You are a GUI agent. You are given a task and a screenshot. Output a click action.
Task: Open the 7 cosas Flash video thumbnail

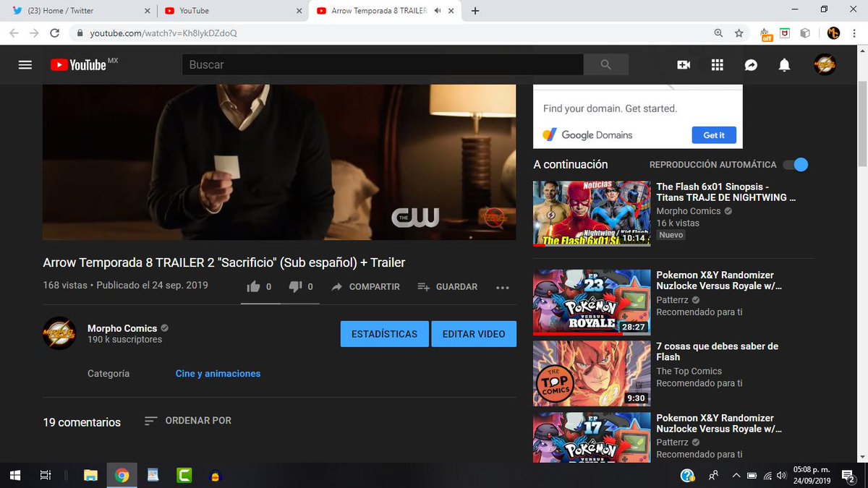pyautogui.click(x=592, y=374)
